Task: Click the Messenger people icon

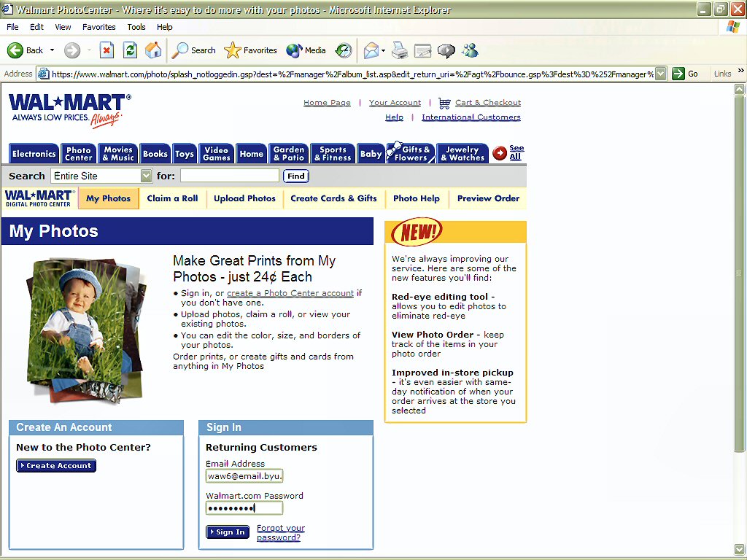Action: [470, 50]
